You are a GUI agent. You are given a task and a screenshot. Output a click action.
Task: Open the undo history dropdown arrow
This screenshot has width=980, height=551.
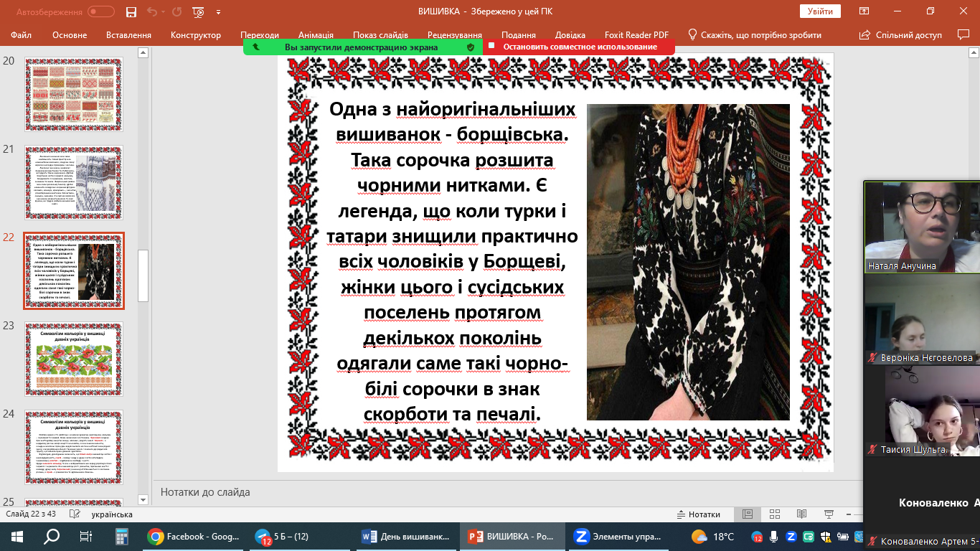(x=163, y=11)
